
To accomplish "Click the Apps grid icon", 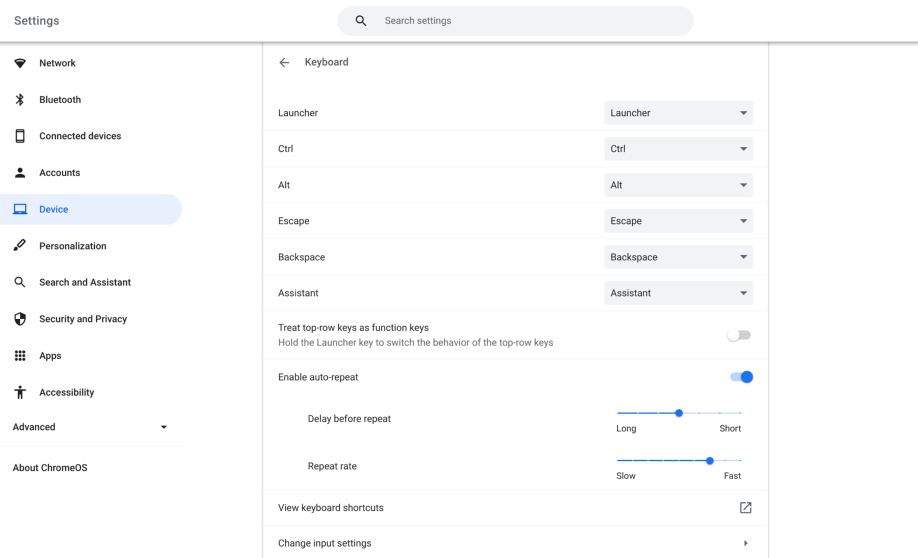I will [20, 355].
